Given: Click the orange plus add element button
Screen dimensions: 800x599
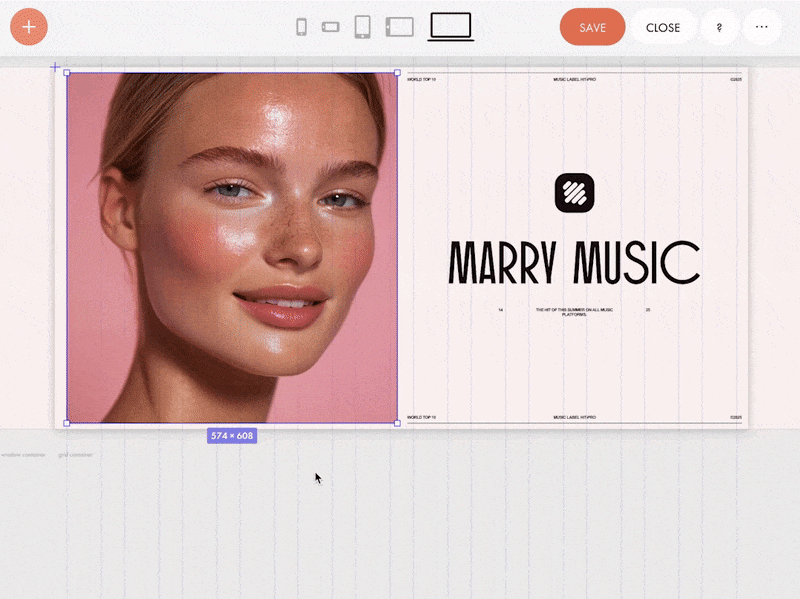Looking at the screenshot, I should pos(29,27).
